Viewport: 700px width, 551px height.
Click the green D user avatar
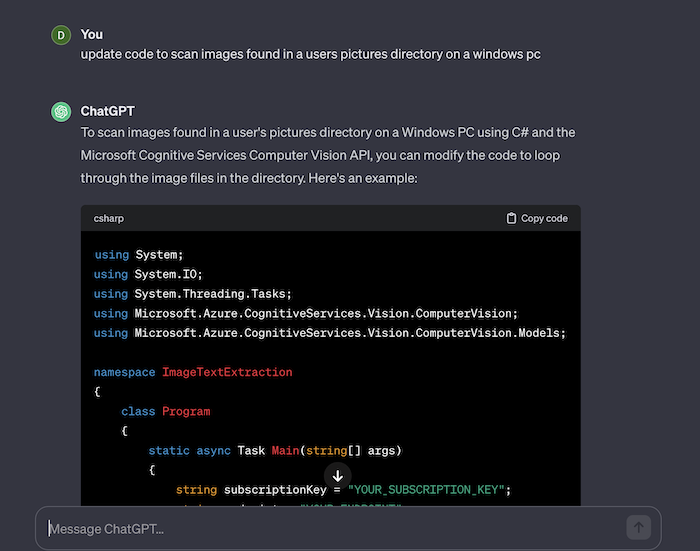pyautogui.click(x=61, y=35)
